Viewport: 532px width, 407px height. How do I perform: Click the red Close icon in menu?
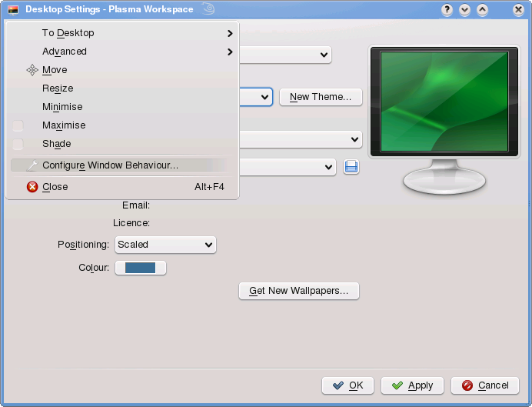[x=32, y=187]
